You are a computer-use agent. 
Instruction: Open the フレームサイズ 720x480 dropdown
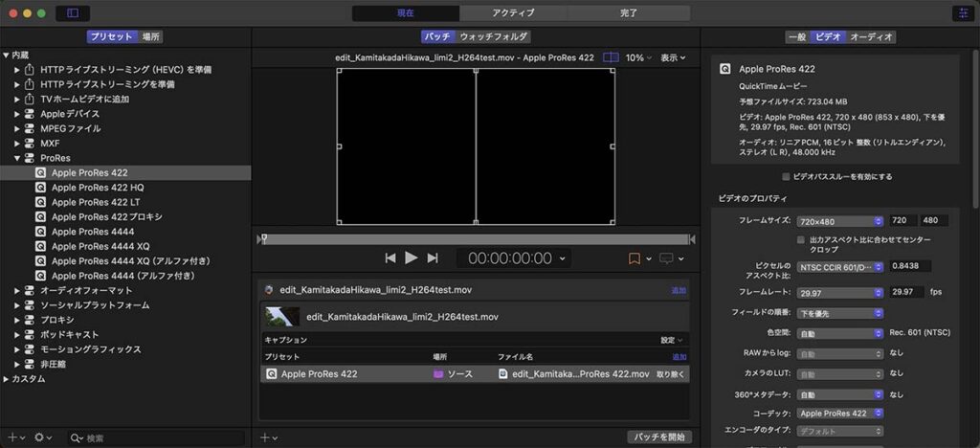click(839, 220)
